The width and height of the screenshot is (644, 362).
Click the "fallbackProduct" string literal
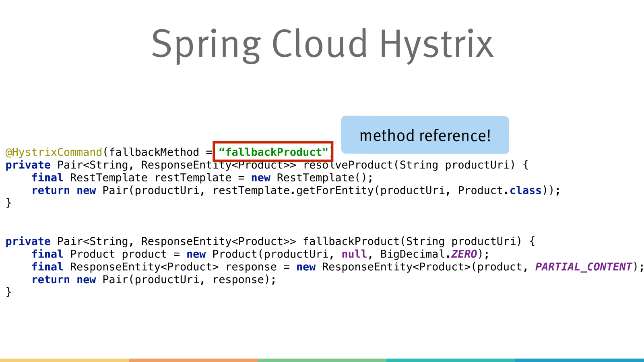pyautogui.click(x=273, y=152)
